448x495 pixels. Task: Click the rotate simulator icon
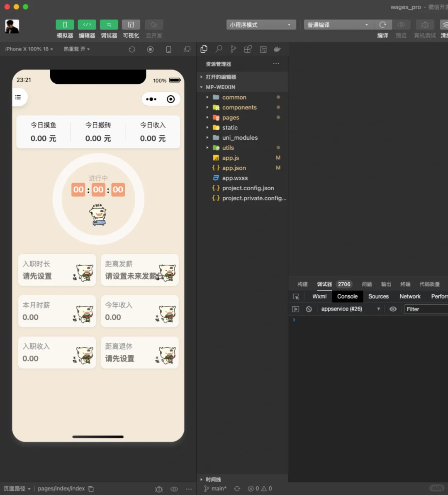click(132, 49)
